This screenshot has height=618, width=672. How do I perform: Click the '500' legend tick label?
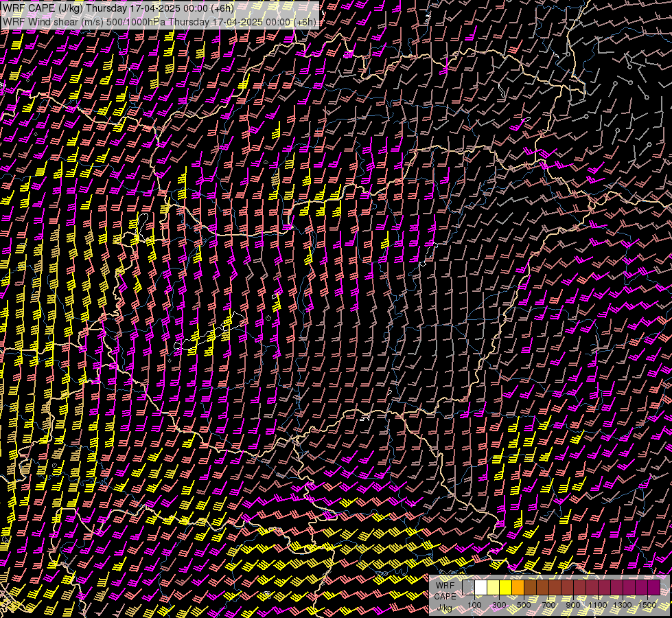pyautogui.click(x=524, y=605)
